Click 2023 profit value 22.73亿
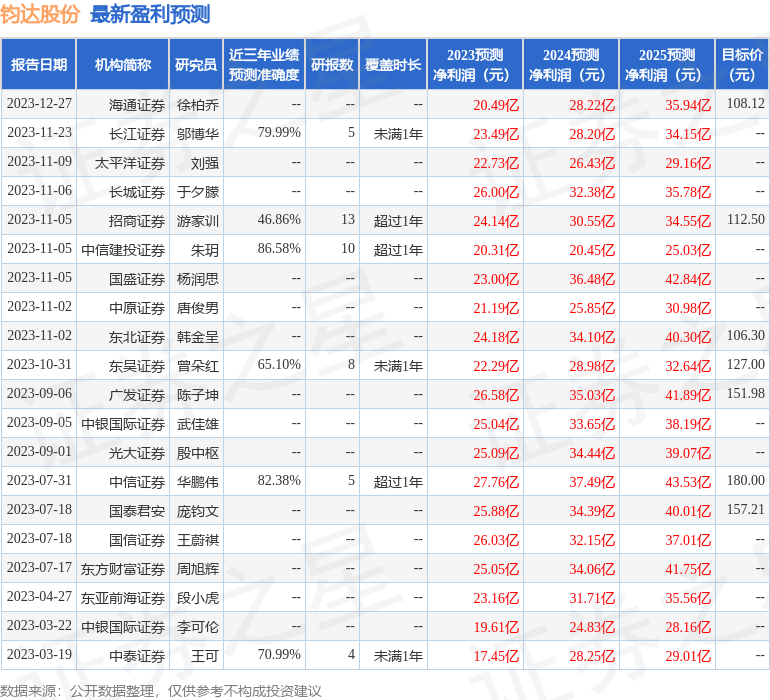Viewport: 770px width, 700px height. pos(496,163)
